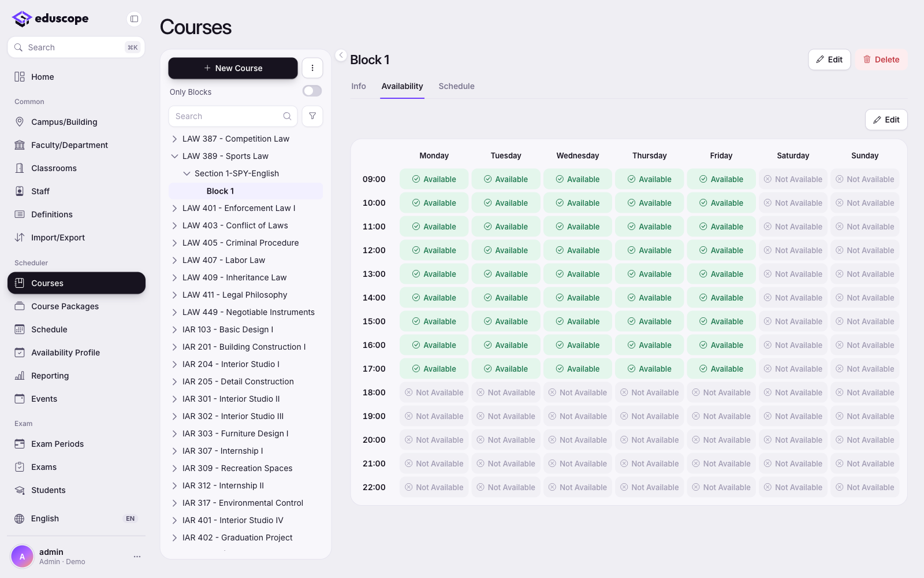Expand LAW 387 - Competition Law
The height and width of the screenshot is (578, 924).
(174, 139)
